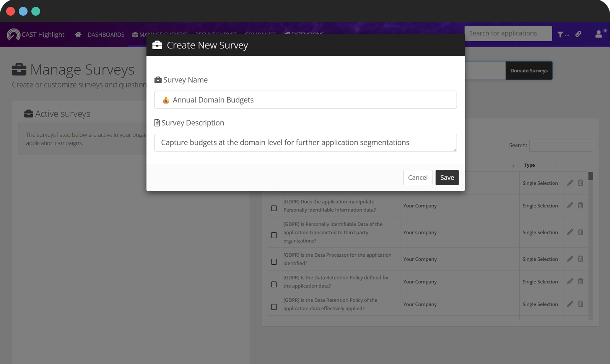
Task: Click the Survey Name input field
Action: click(305, 100)
